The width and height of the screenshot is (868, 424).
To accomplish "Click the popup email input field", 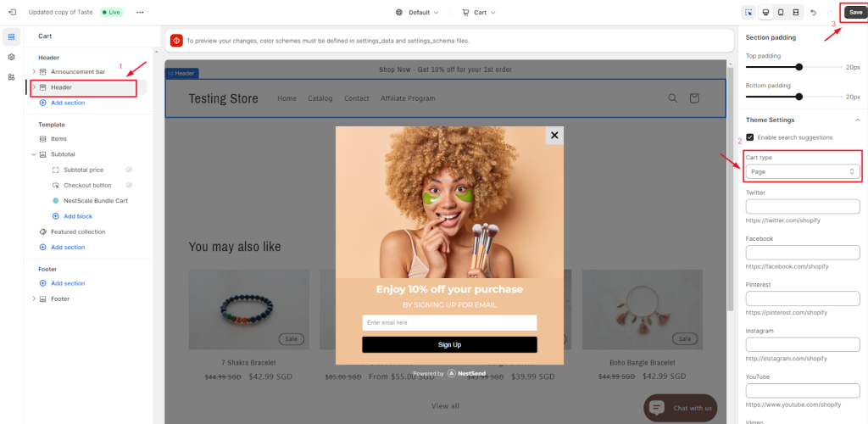I will (x=449, y=323).
